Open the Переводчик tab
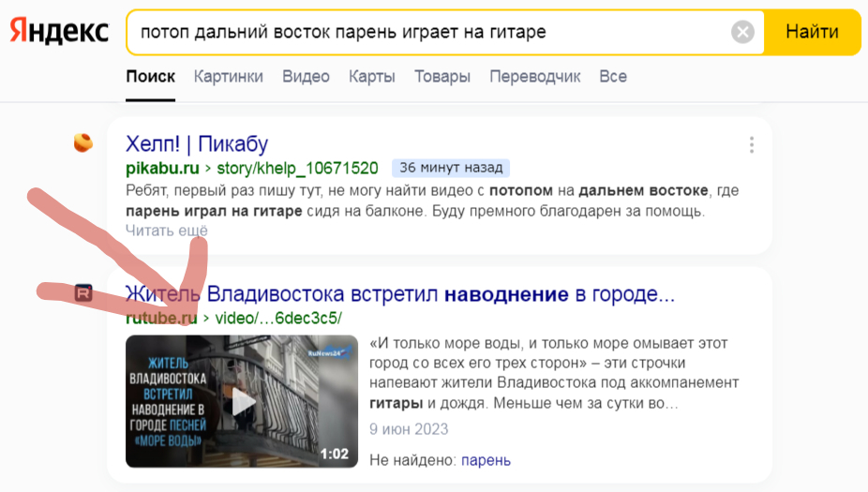The width and height of the screenshot is (868, 492). 534,76
